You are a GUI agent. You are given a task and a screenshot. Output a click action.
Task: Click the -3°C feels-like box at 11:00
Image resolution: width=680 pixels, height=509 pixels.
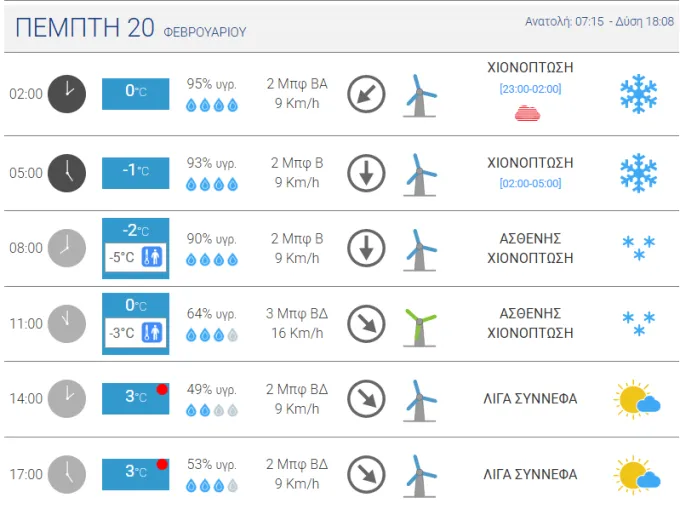(135, 333)
